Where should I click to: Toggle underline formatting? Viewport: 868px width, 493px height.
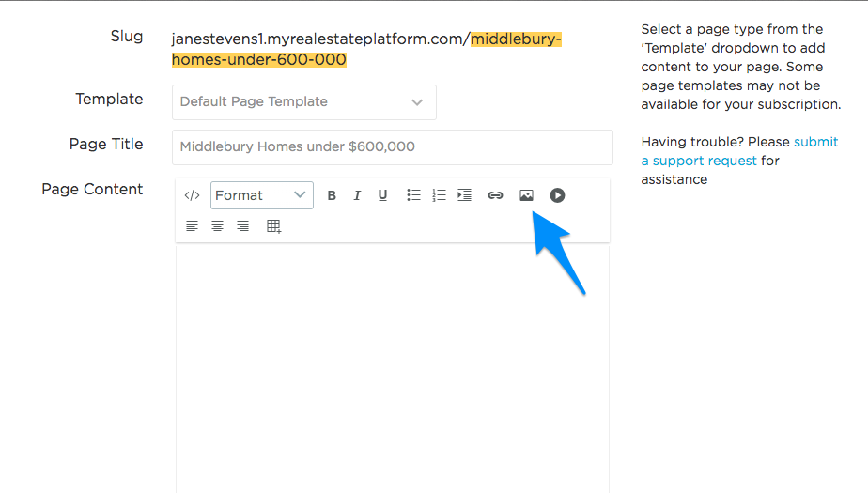coord(382,195)
